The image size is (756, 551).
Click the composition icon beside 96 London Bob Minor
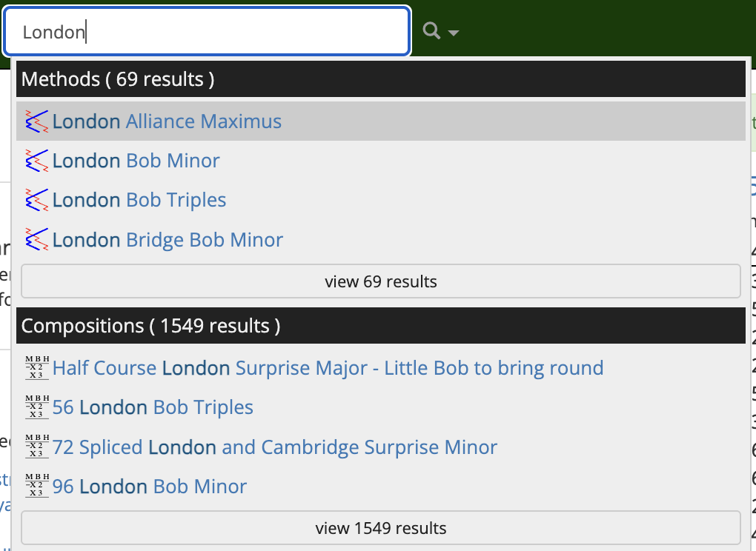click(36, 486)
